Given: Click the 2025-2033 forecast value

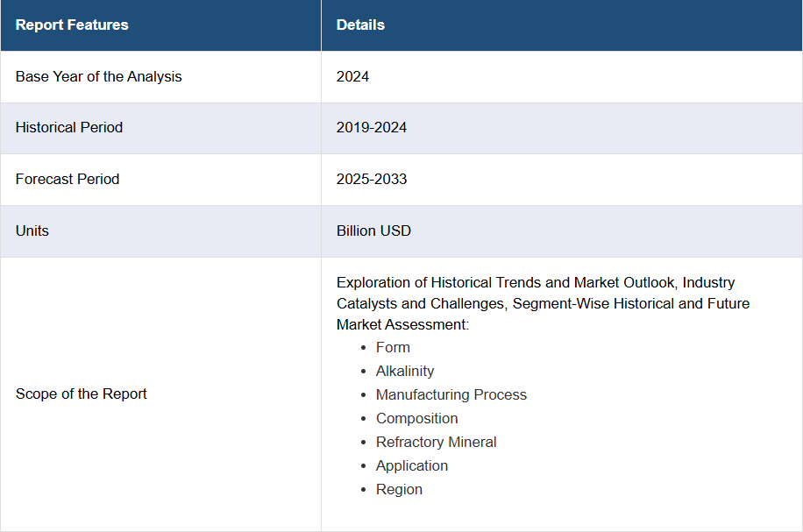Looking at the screenshot, I should [x=372, y=179].
